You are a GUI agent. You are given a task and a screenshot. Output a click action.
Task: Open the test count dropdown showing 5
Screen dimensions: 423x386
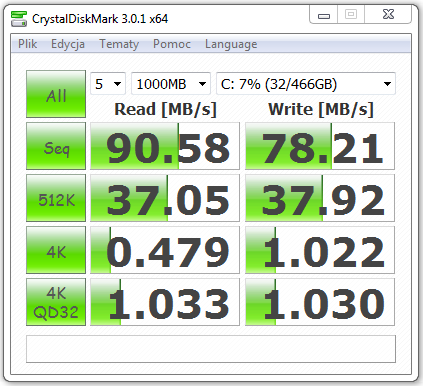108,84
